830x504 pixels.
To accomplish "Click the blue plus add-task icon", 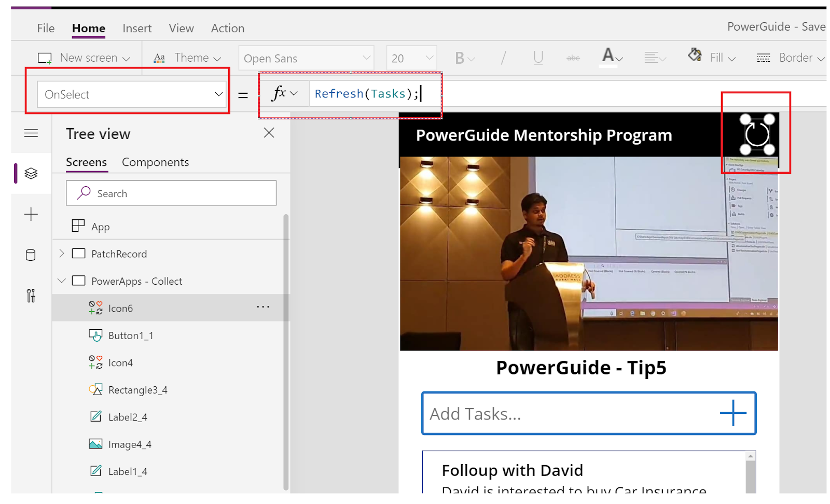I will pos(733,413).
